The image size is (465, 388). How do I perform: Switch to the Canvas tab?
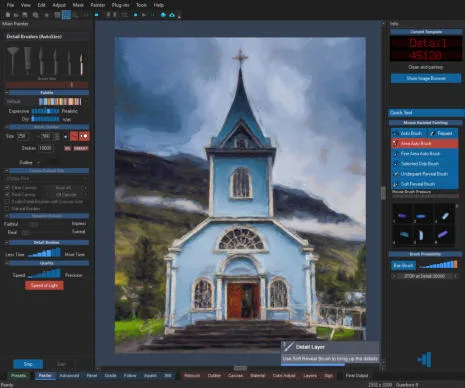point(235,376)
